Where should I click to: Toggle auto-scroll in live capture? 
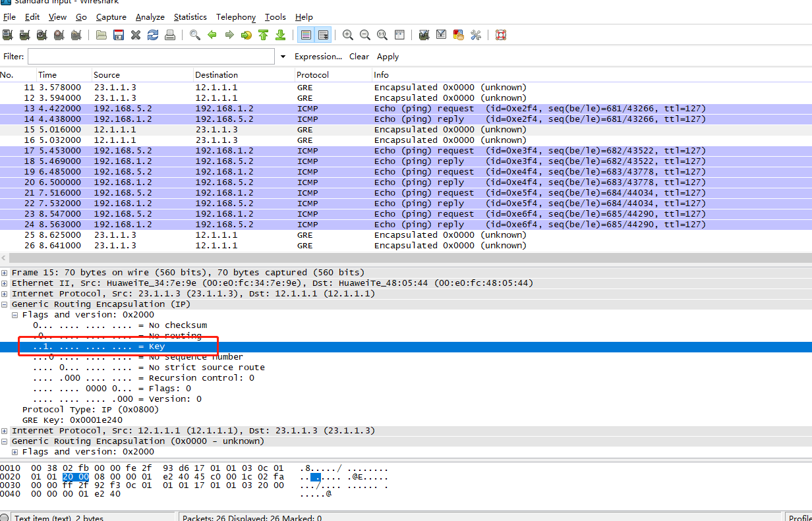click(324, 35)
